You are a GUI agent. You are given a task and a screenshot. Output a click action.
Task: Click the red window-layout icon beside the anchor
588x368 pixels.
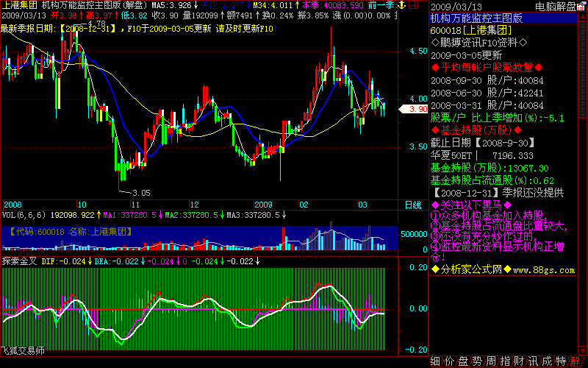point(413,5)
